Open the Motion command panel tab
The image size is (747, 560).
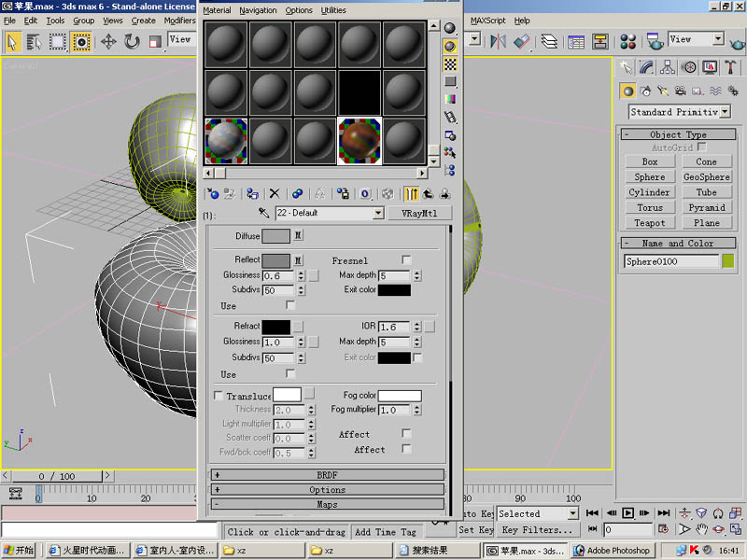[688, 67]
